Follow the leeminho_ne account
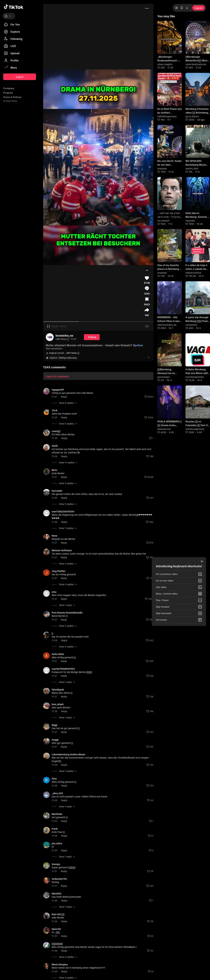Image resolution: width=210 pixels, height=980 pixels. [92, 337]
